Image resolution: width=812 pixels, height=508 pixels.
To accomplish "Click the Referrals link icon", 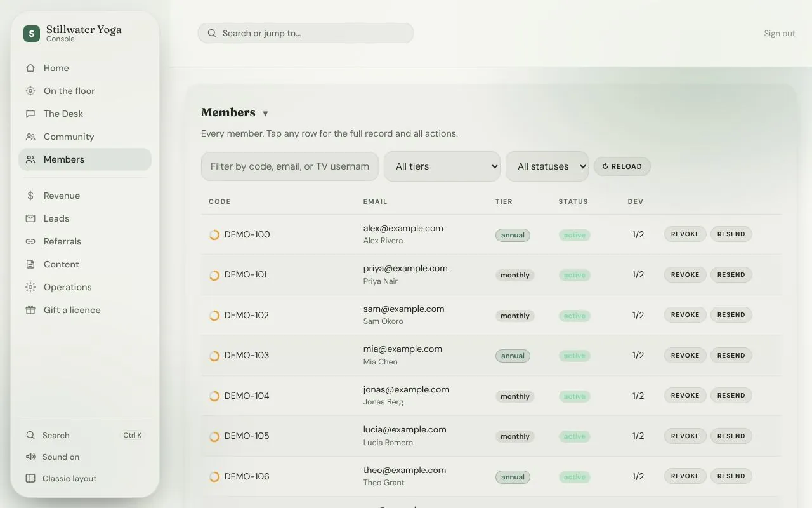I will coord(30,241).
